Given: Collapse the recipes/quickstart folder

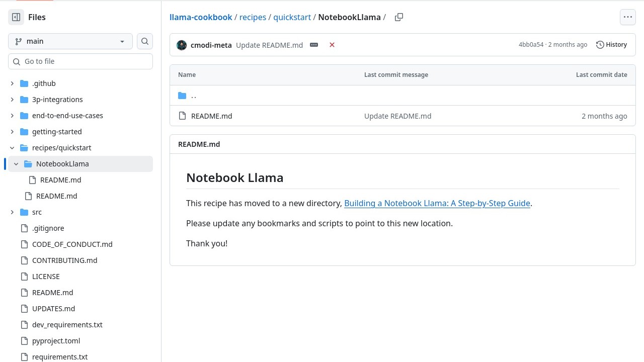Looking at the screenshot, I should 12,148.
